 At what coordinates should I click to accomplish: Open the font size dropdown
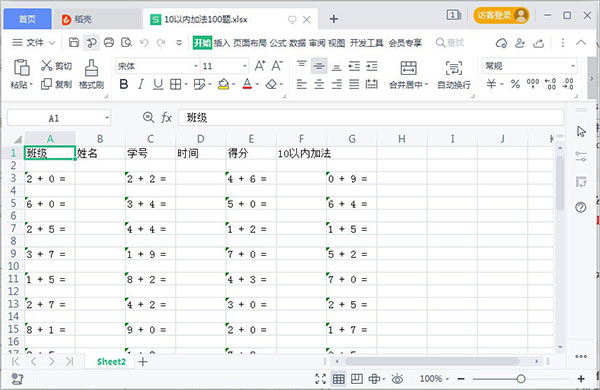tap(245, 66)
